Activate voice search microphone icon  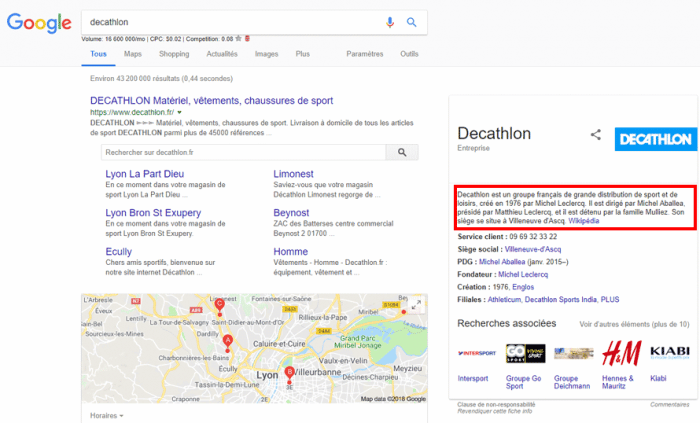coord(390,22)
